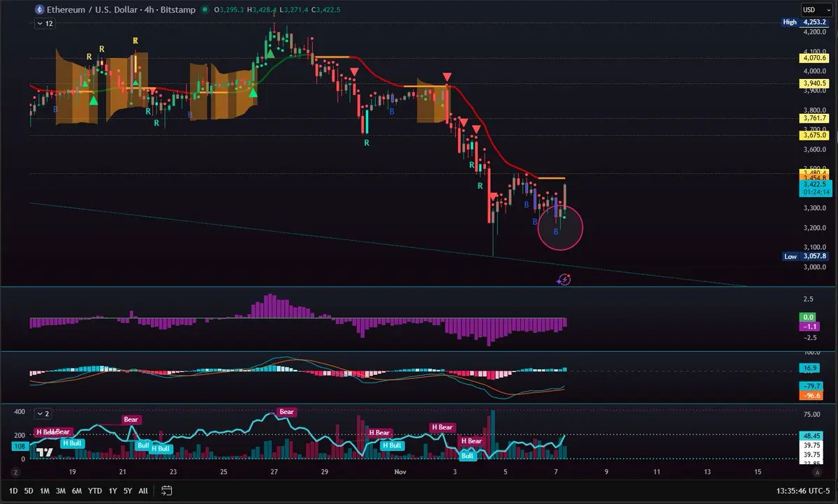Click the Bear label above the 27 date
Image resolution: width=838 pixels, height=504 pixels.
[286, 412]
